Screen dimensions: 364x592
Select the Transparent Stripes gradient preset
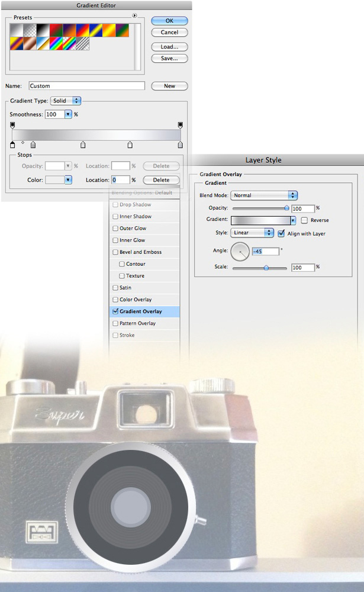83,43
